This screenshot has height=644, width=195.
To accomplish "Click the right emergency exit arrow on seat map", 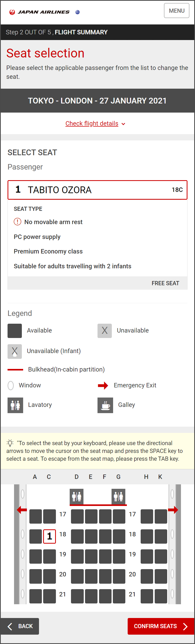I will [x=174, y=510].
